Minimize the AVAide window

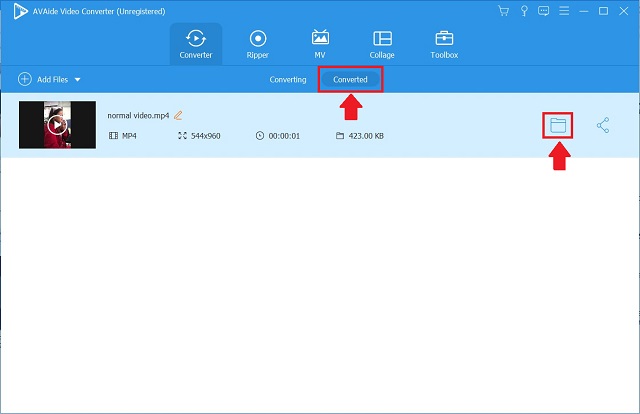(584, 11)
